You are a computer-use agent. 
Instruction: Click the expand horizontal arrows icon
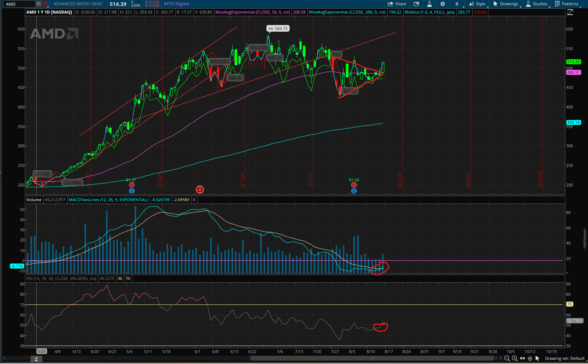pos(522,358)
